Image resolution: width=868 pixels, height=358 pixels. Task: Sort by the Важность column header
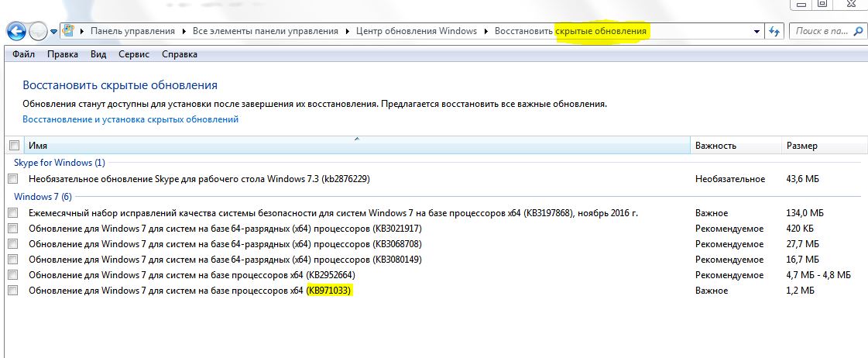click(736, 146)
